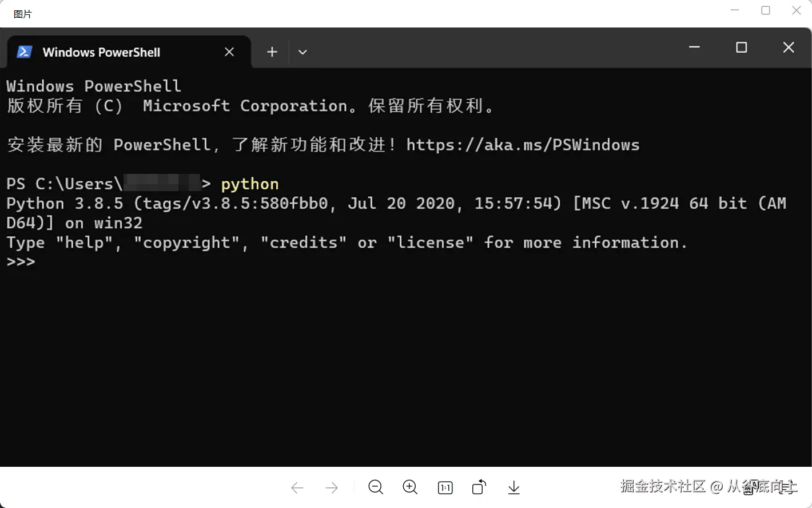Zoom in the image in the viewer
This screenshot has width=812, height=508.
(410, 487)
